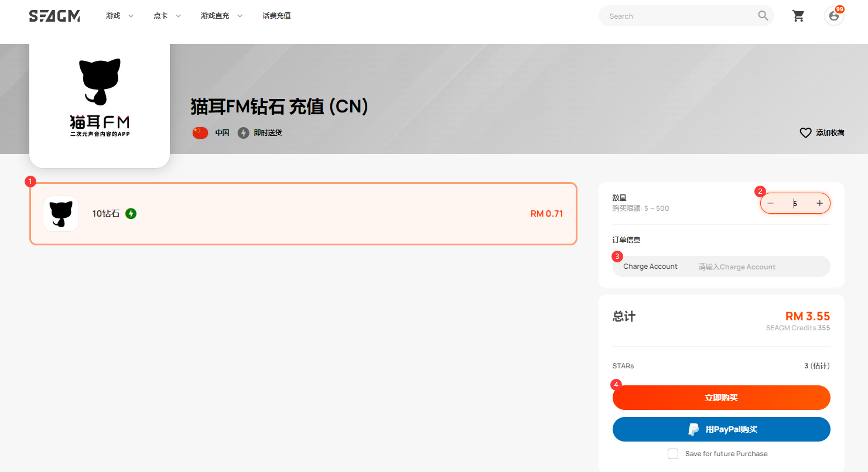Click the 总计 heading

pos(624,316)
